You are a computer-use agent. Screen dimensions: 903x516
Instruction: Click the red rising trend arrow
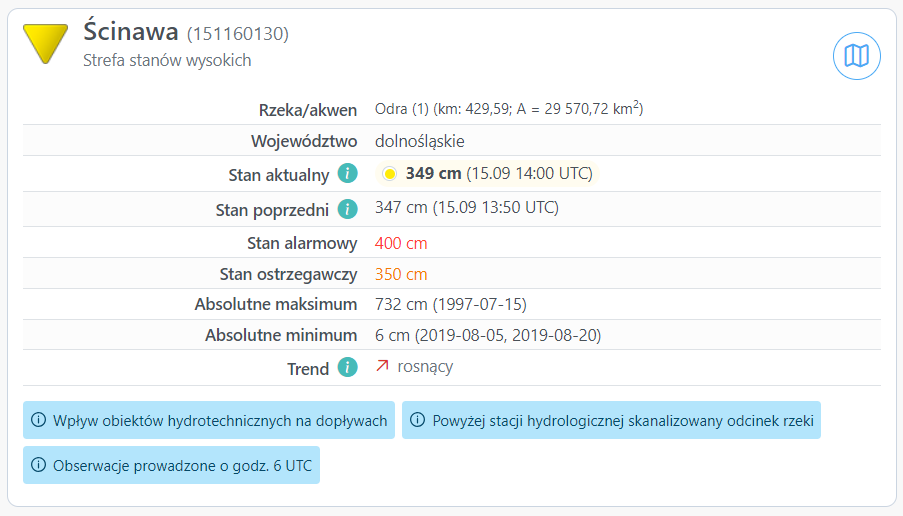(x=382, y=367)
